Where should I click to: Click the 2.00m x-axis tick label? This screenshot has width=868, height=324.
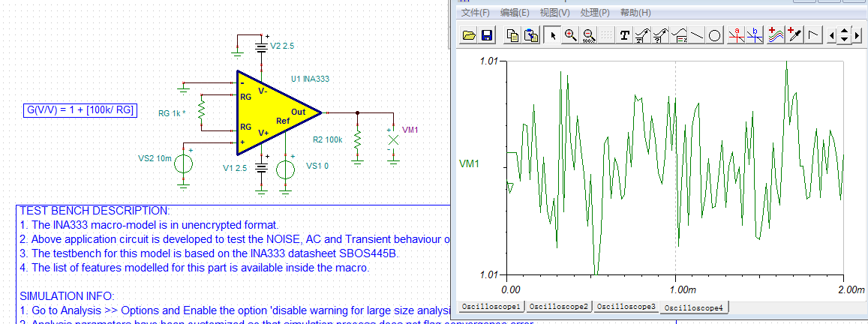(851, 289)
